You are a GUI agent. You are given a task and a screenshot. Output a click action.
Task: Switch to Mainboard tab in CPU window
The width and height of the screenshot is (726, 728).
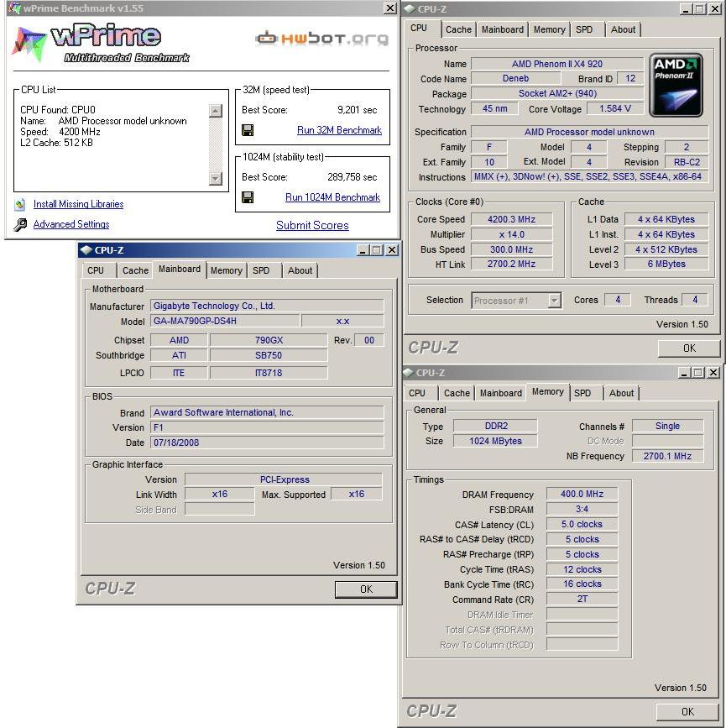tap(502, 29)
